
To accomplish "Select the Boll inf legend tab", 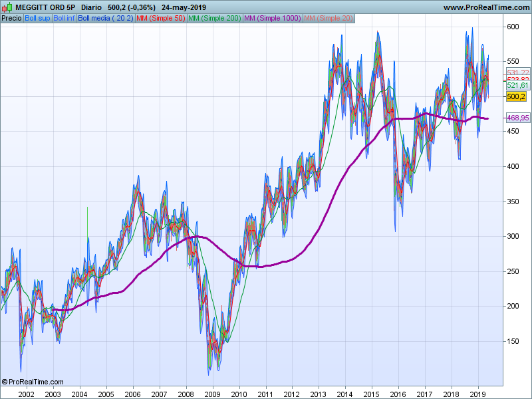I will (64, 19).
